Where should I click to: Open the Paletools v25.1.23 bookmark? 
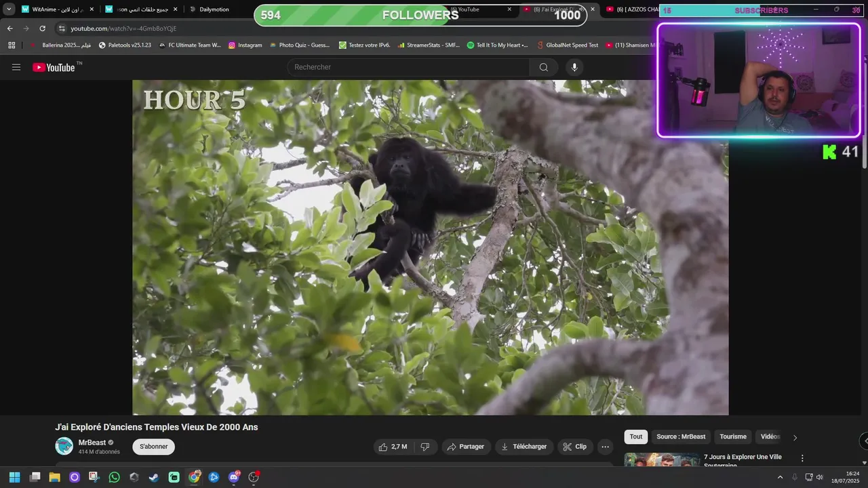(x=125, y=45)
